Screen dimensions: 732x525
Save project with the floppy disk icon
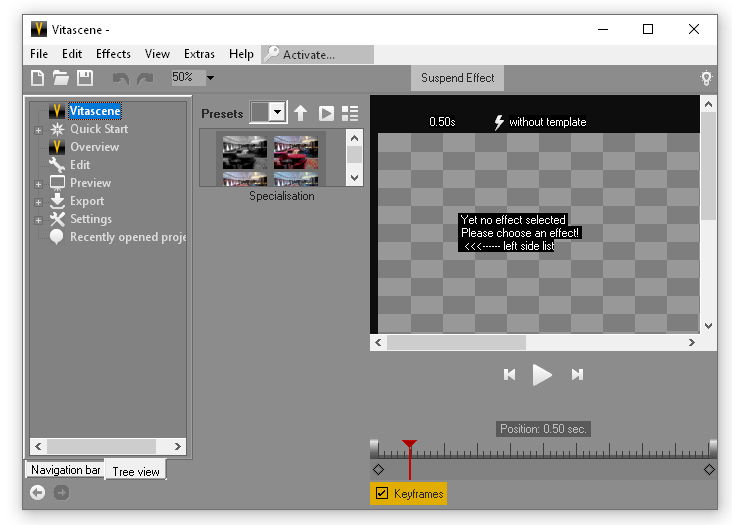84,77
